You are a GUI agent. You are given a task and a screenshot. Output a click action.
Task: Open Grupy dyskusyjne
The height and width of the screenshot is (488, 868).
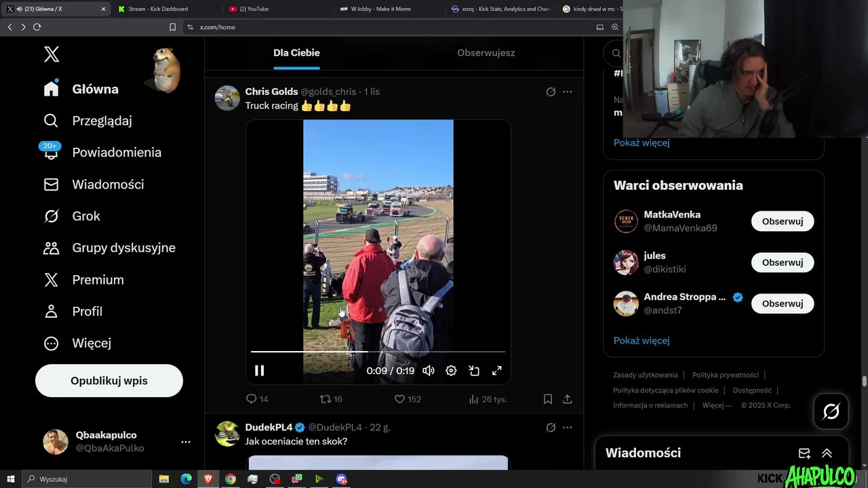pos(109,248)
